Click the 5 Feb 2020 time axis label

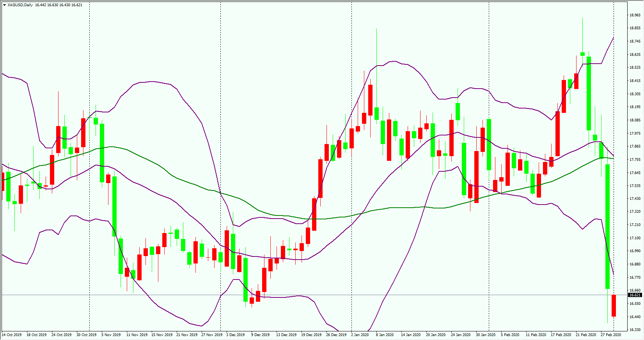coord(510,335)
